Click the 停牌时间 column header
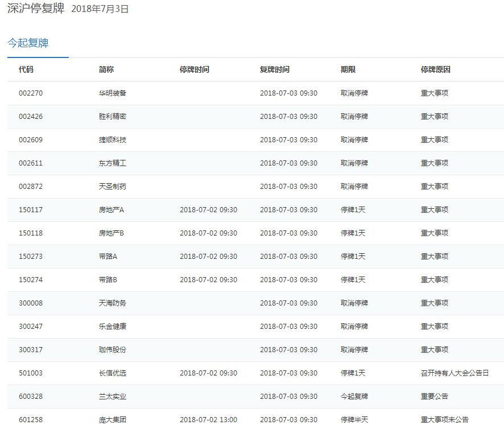The image size is (504, 425). click(x=195, y=69)
